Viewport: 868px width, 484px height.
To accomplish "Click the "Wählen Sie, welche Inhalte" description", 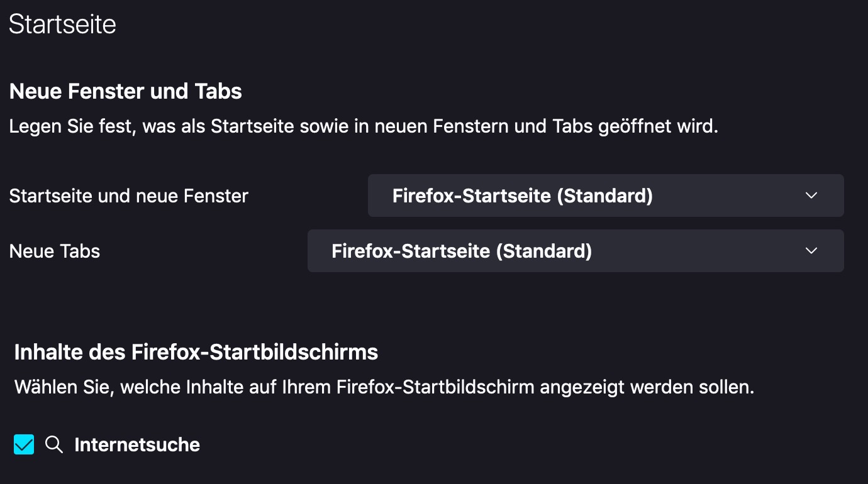I will point(384,387).
